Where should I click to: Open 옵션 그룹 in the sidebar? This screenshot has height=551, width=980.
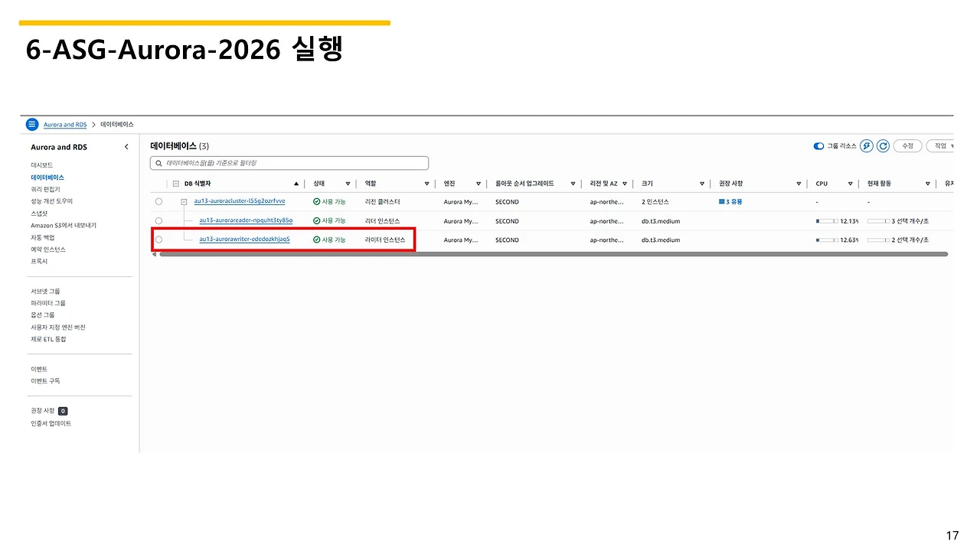click(x=43, y=315)
